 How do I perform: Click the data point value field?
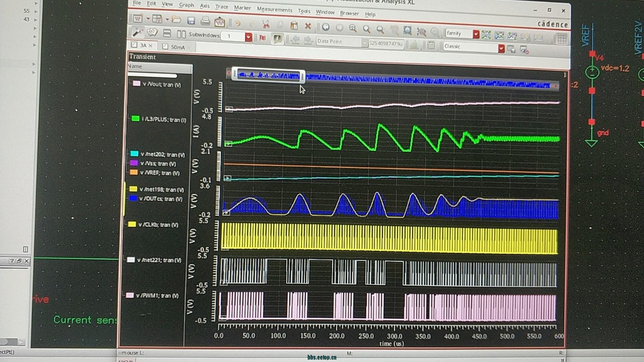[386, 43]
